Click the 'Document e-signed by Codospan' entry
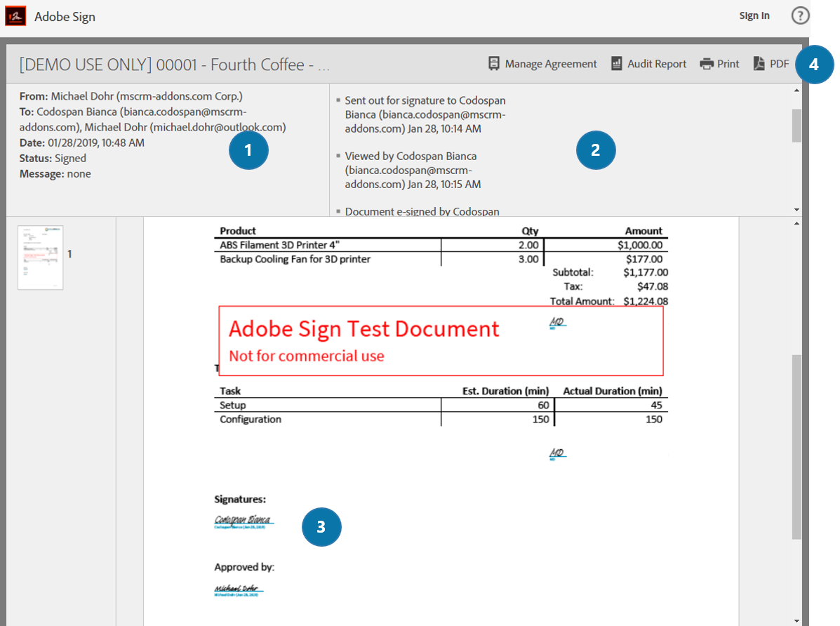This screenshot has width=840, height=626. tap(422, 211)
